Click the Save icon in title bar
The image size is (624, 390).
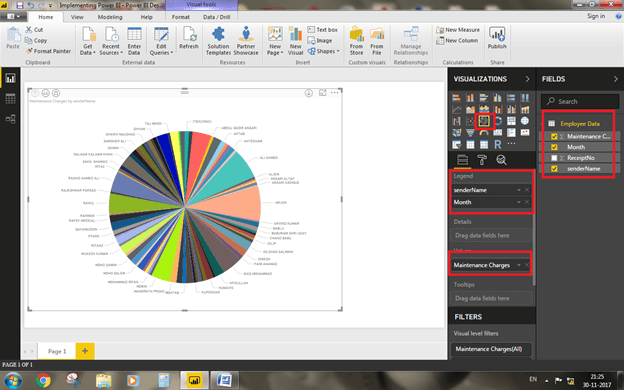point(20,5)
